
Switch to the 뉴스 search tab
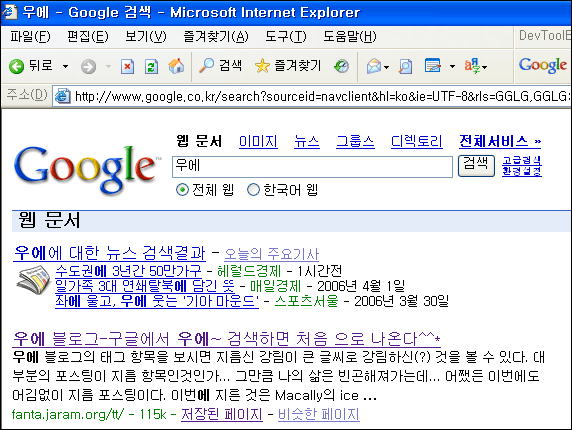[x=307, y=141]
